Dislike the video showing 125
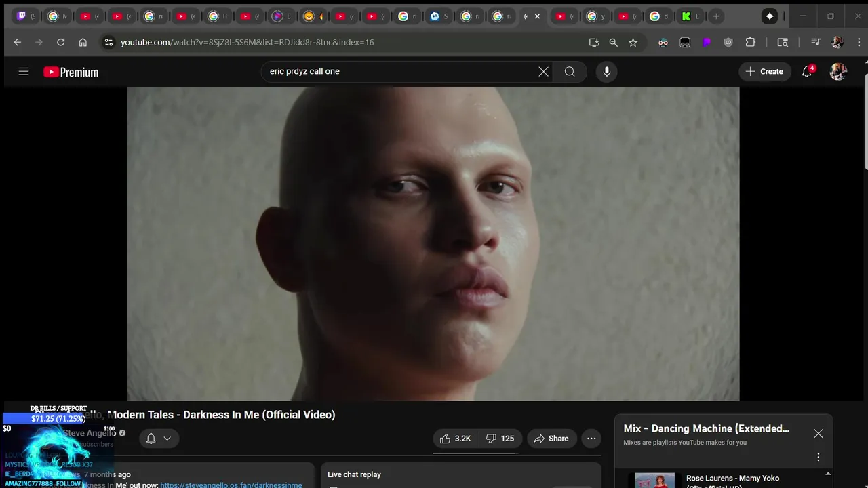 tap(500, 439)
